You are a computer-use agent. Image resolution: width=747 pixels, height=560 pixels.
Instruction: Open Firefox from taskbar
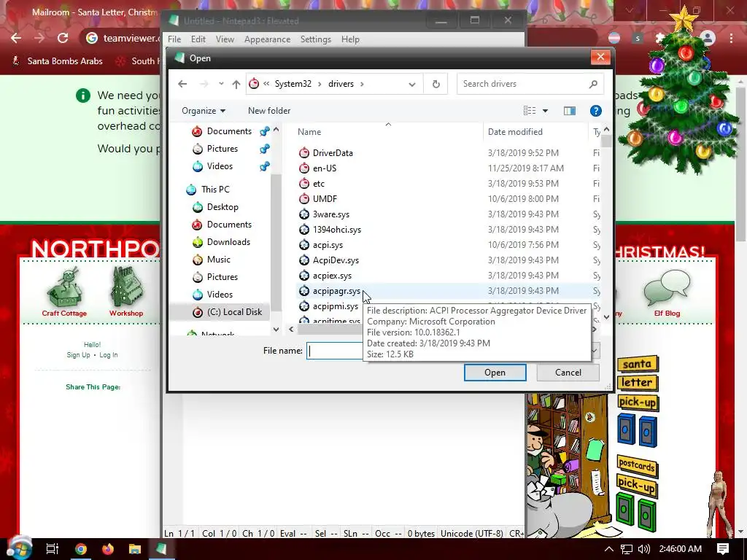108,549
